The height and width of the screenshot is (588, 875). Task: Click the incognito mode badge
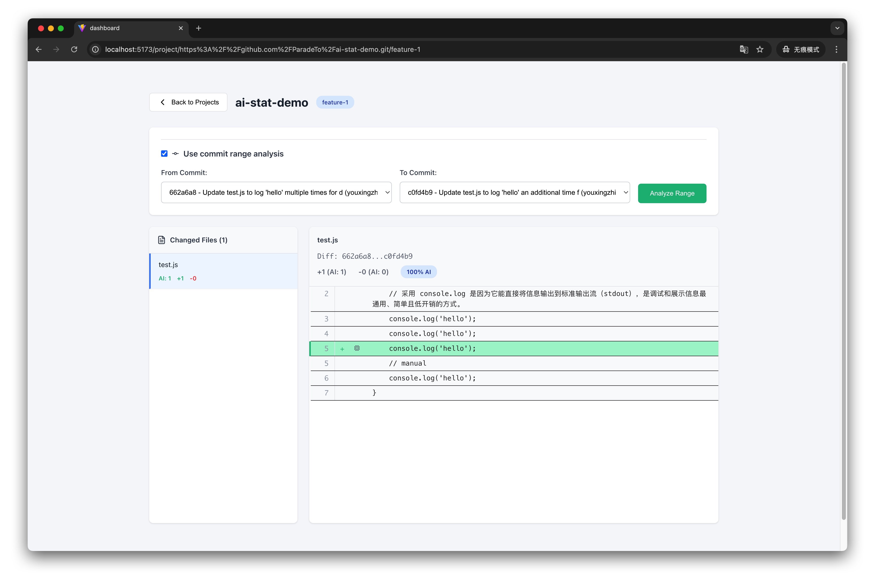(x=800, y=49)
